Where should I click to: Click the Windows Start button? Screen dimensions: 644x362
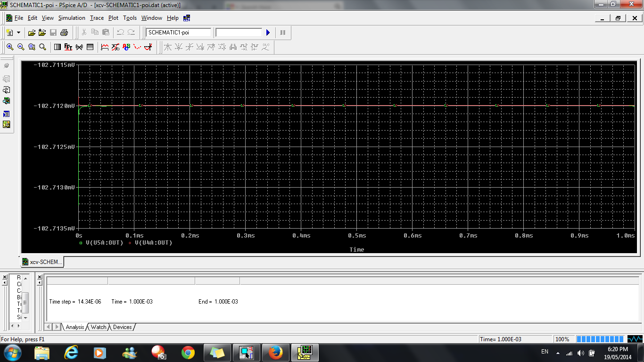(x=12, y=352)
